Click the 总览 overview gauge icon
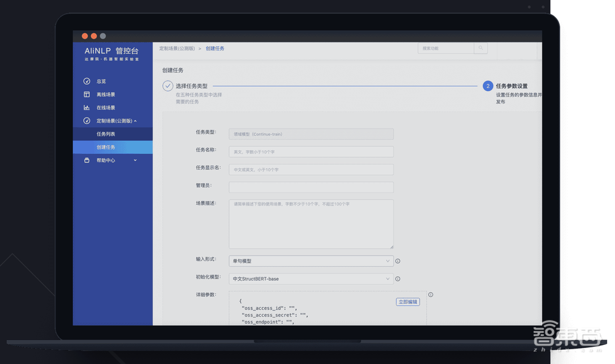The image size is (615, 364). tap(87, 81)
